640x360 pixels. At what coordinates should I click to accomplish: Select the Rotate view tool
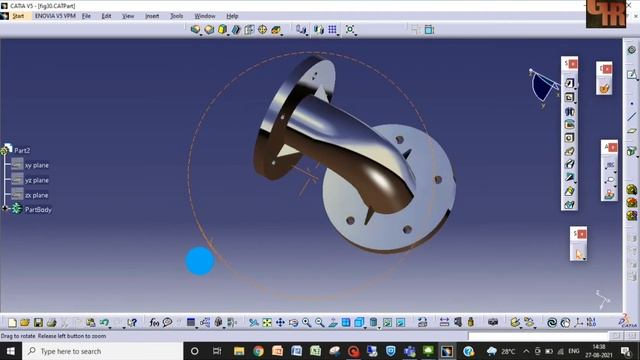[293, 323]
